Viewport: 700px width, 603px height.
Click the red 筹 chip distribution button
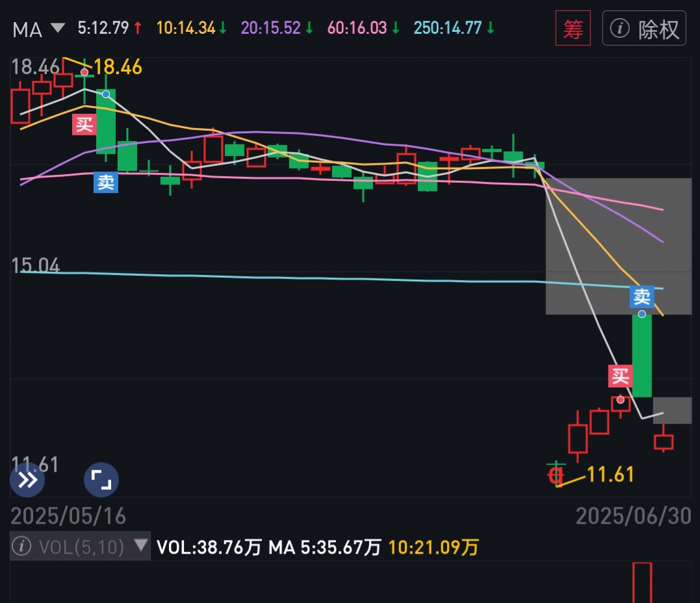(x=573, y=28)
